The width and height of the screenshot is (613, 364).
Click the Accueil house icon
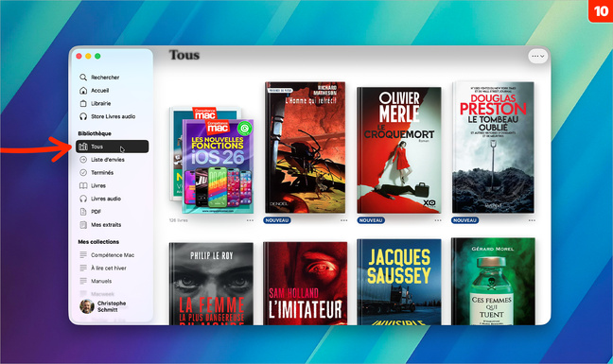click(x=83, y=91)
